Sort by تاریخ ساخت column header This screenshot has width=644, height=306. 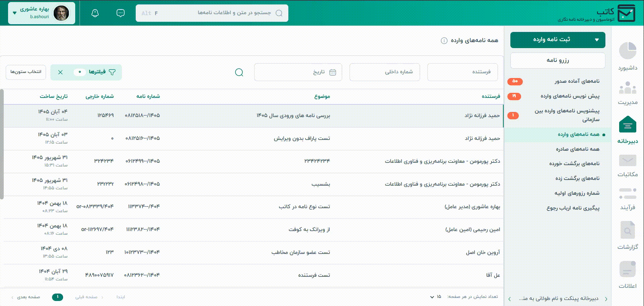(x=54, y=97)
